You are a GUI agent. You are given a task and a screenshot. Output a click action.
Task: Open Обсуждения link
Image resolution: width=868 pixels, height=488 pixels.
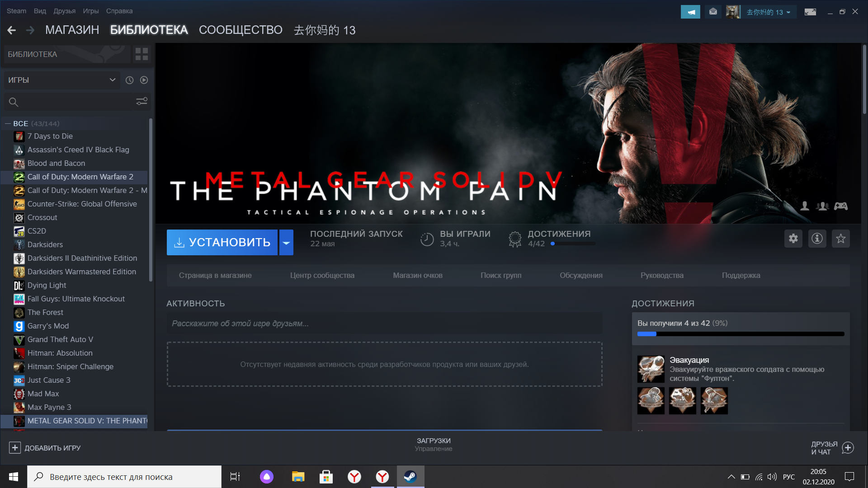(581, 275)
